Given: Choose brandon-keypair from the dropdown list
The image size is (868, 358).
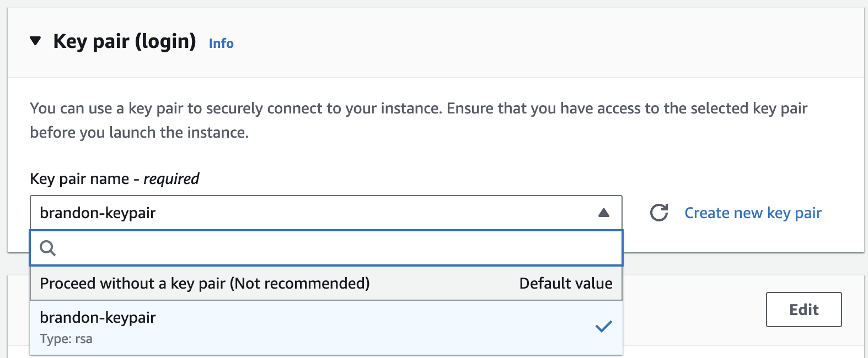Looking at the screenshot, I should [326, 328].
